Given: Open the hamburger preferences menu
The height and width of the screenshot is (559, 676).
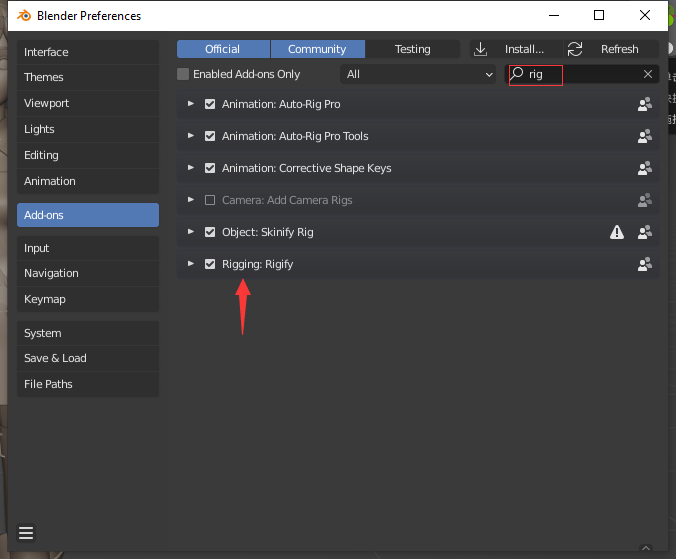Looking at the screenshot, I should (26, 533).
